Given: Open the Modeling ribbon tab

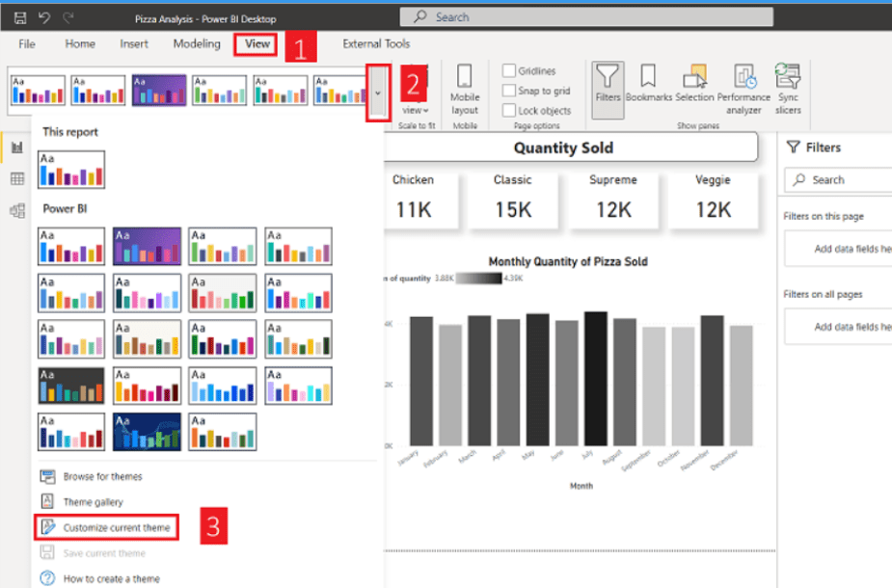Looking at the screenshot, I should [197, 43].
